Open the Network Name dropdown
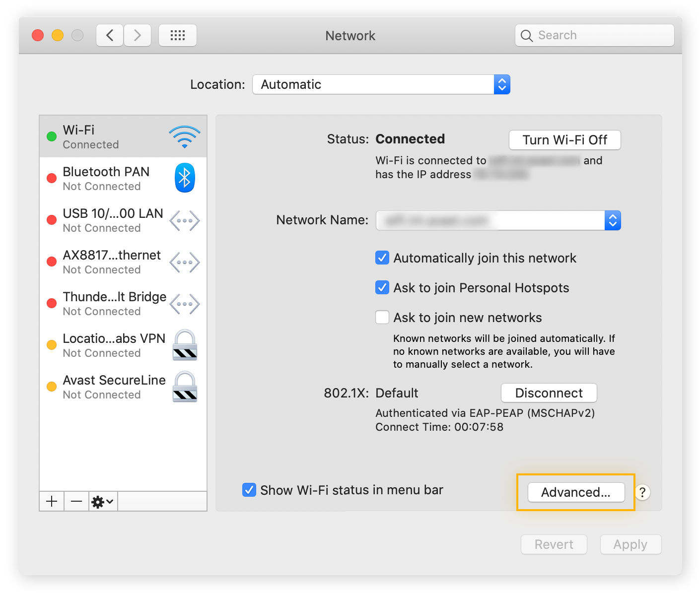Image resolution: width=700 pixels, height=593 pixels. click(x=613, y=220)
